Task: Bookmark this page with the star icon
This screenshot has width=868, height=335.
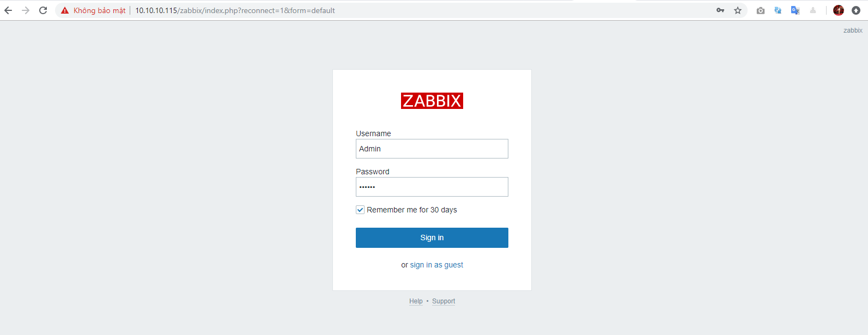Action: pyautogui.click(x=738, y=10)
